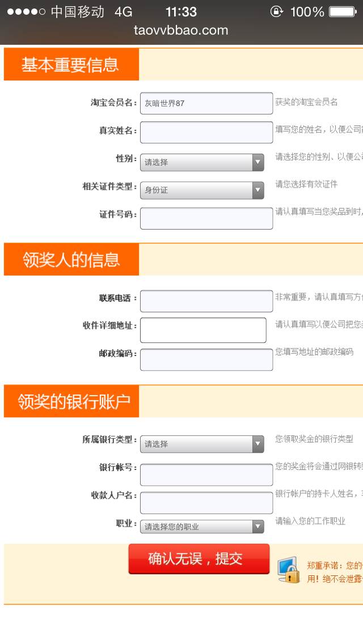Tap the 领奖的银行账户 orange section header
This screenshot has height=644, width=363.
click(71, 401)
